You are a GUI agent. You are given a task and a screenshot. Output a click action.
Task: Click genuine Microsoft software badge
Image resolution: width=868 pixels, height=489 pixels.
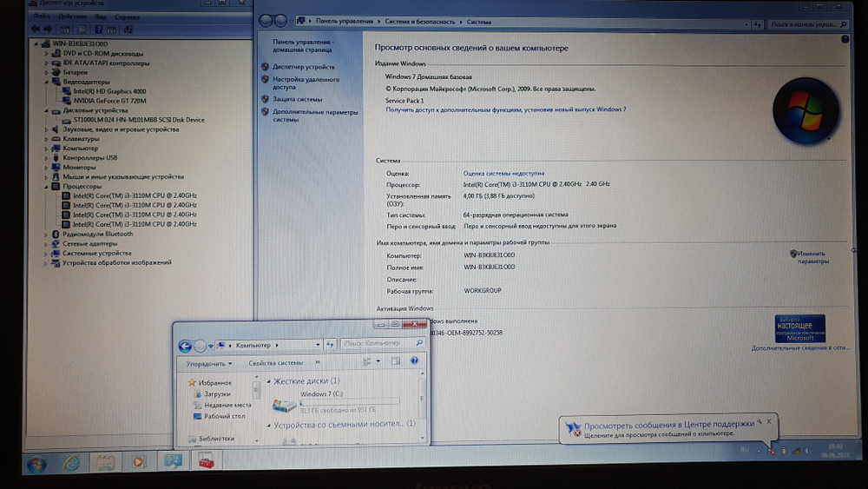pyautogui.click(x=800, y=328)
